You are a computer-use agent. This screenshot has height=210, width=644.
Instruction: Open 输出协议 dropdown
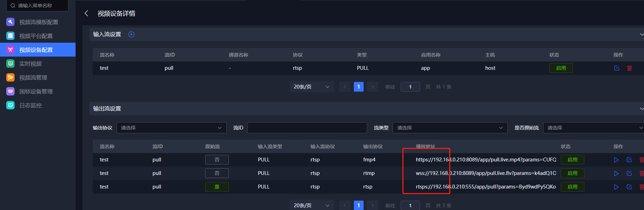(x=172, y=128)
